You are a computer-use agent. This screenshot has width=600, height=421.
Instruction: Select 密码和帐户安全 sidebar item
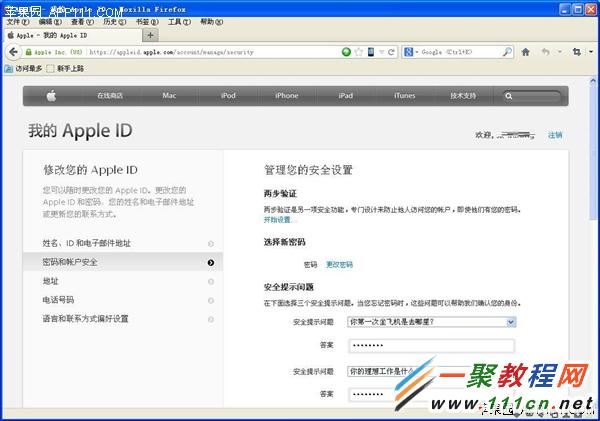[x=123, y=262]
